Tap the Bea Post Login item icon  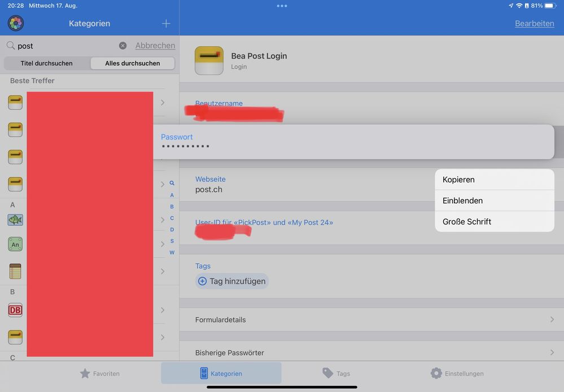[209, 60]
